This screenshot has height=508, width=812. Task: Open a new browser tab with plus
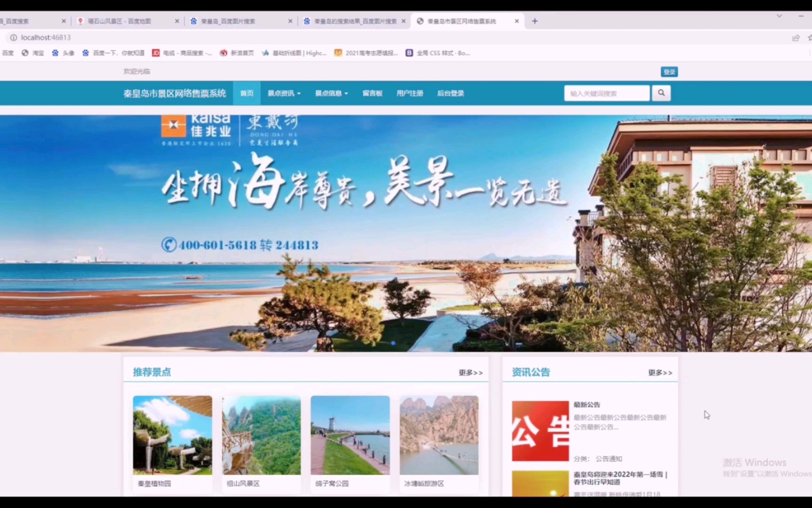[535, 21]
